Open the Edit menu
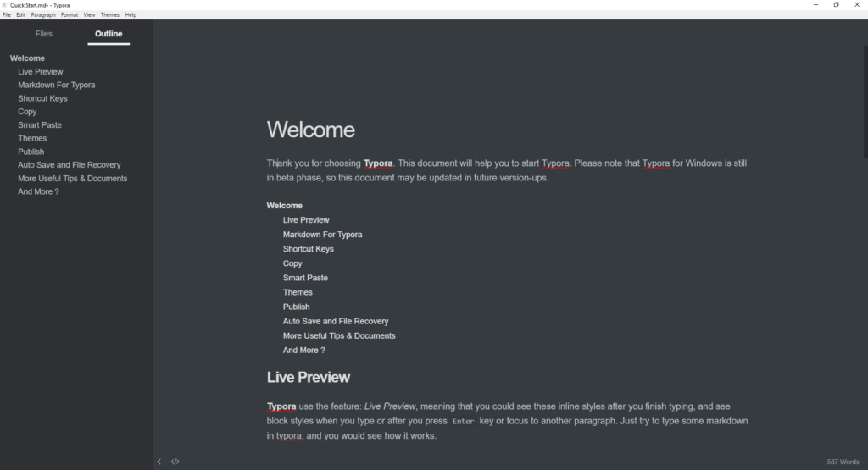Viewport: 868px width, 470px height. coord(20,15)
